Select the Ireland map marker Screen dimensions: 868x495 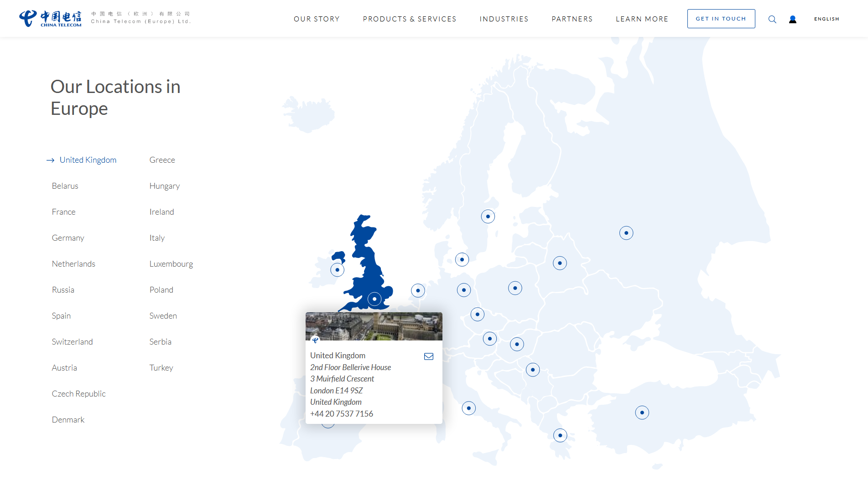[x=337, y=270]
